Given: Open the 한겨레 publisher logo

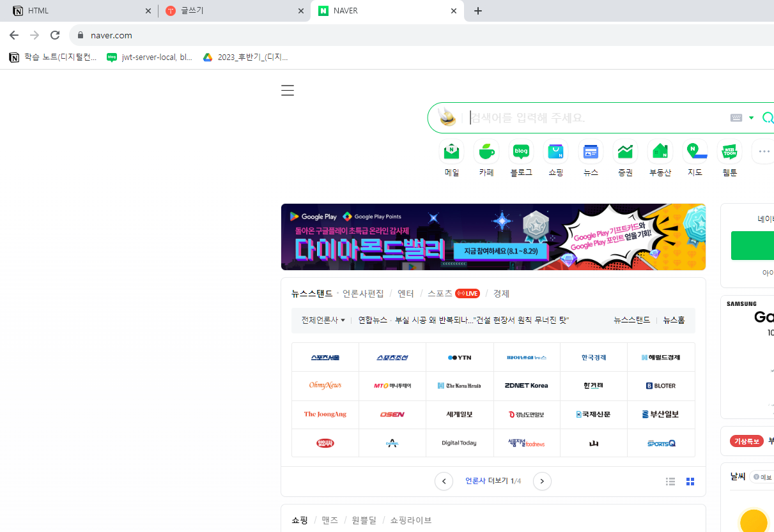Looking at the screenshot, I should pos(594,386).
